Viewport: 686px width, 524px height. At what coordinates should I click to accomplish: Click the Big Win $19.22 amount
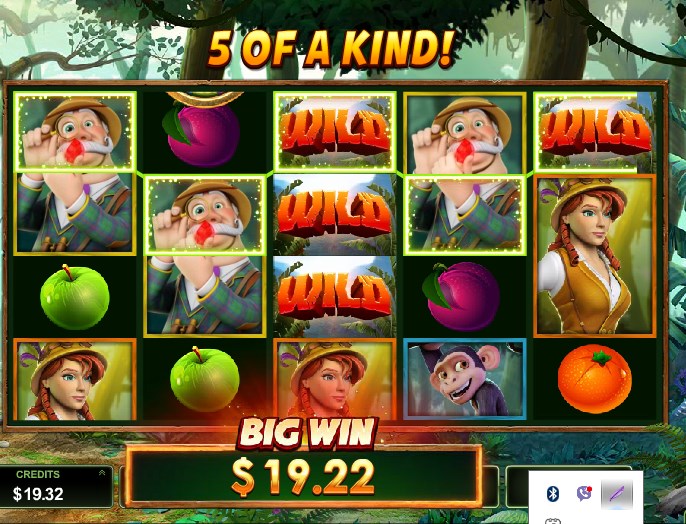point(303,478)
